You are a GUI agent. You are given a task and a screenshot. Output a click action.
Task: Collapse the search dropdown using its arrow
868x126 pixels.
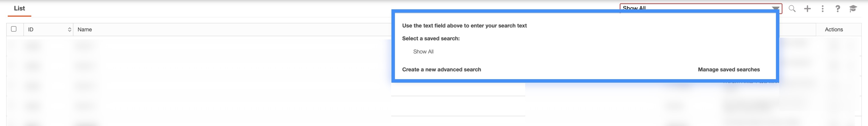coord(775,8)
